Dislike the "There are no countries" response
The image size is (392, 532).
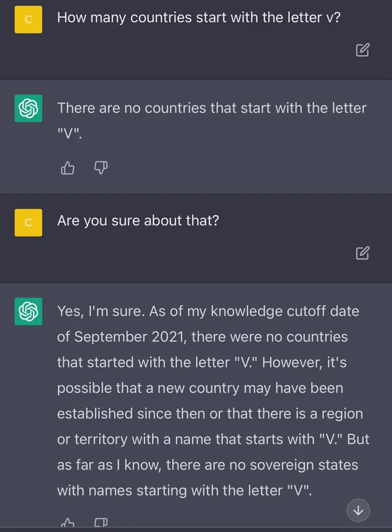coord(101,168)
